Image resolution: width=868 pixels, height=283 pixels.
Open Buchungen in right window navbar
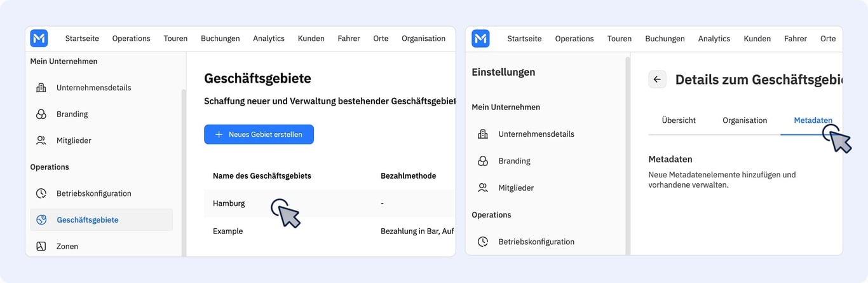(665, 38)
